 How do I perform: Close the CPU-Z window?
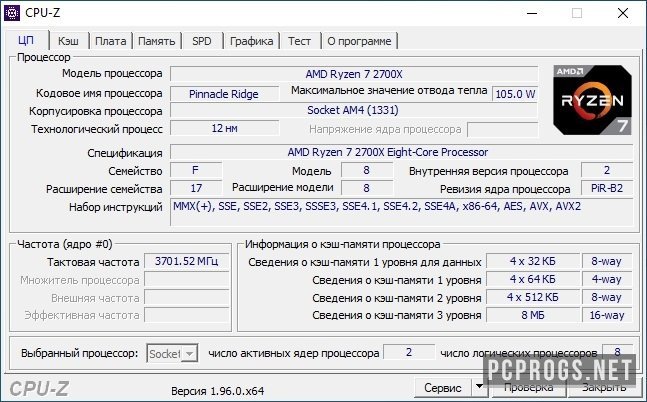pos(623,13)
